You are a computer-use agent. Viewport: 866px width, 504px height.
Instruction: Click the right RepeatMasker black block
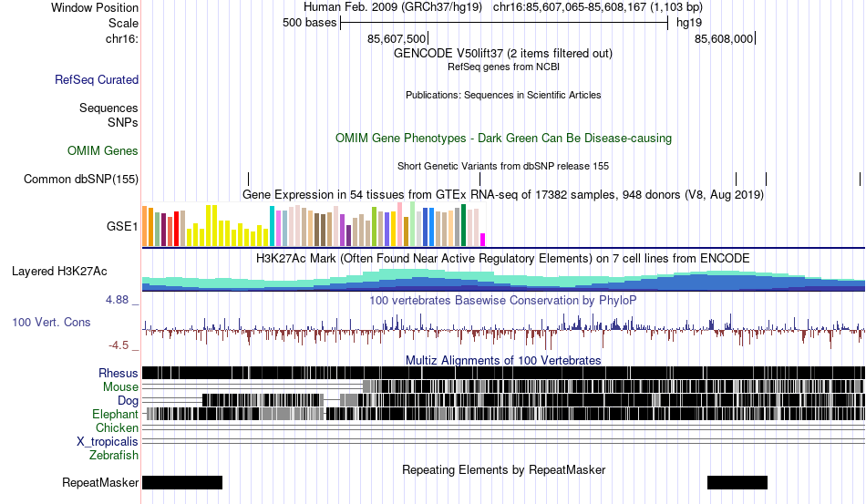[x=737, y=482]
